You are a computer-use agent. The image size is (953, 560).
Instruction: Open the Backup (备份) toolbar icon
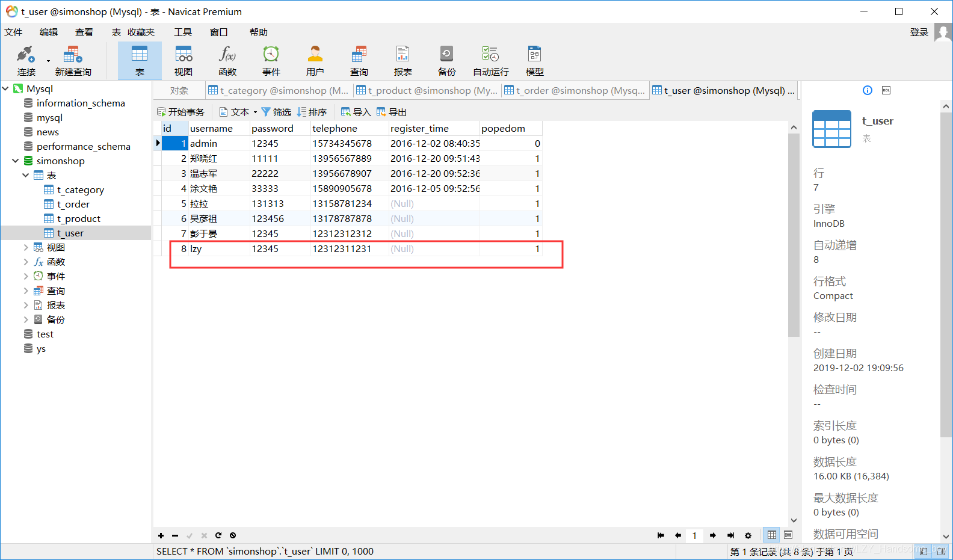point(447,61)
